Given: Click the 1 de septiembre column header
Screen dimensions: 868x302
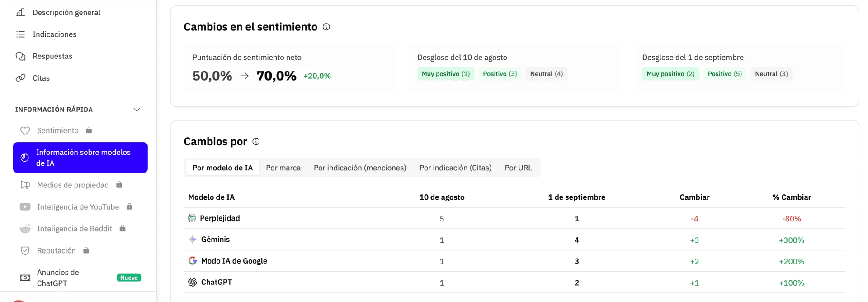Looking at the screenshot, I should (576, 197).
